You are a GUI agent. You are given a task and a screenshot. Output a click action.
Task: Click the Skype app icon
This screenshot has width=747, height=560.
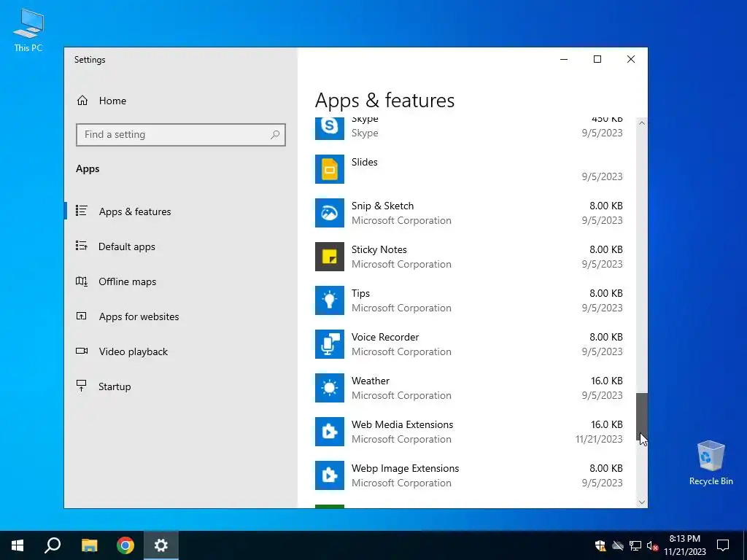click(x=329, y=127)
